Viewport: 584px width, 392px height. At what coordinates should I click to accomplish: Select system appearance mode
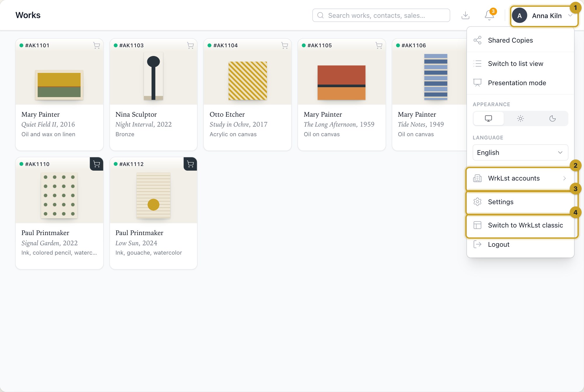tap(489, 118)
